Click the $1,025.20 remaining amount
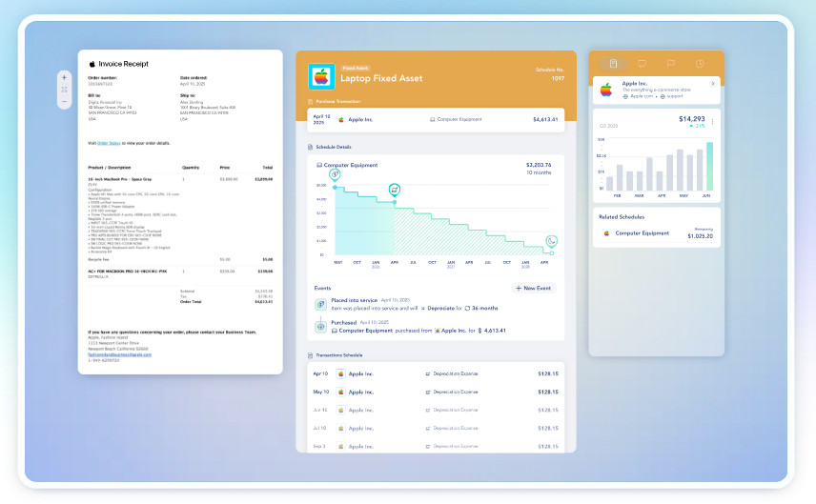Viewport: 816px width, 504px height. point(700,236)
